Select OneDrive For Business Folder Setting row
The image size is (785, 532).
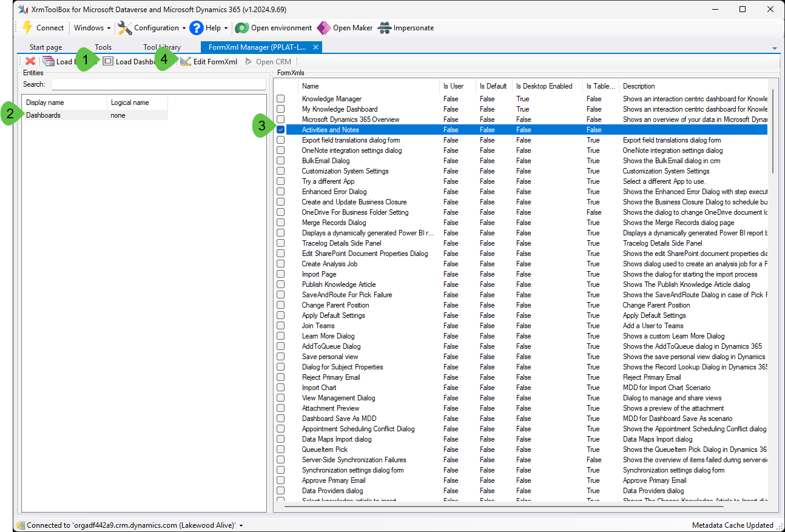click(522, 212)
